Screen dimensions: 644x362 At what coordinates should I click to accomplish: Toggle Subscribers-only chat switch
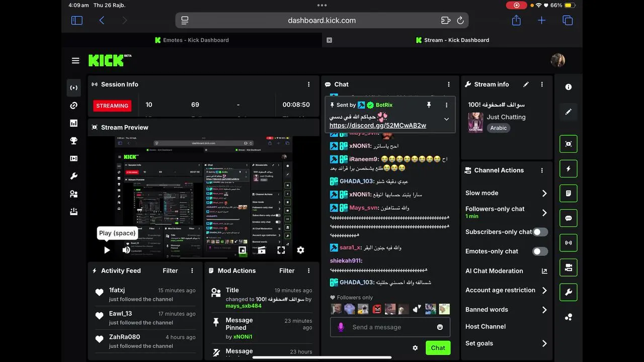[x=540, y=232]
